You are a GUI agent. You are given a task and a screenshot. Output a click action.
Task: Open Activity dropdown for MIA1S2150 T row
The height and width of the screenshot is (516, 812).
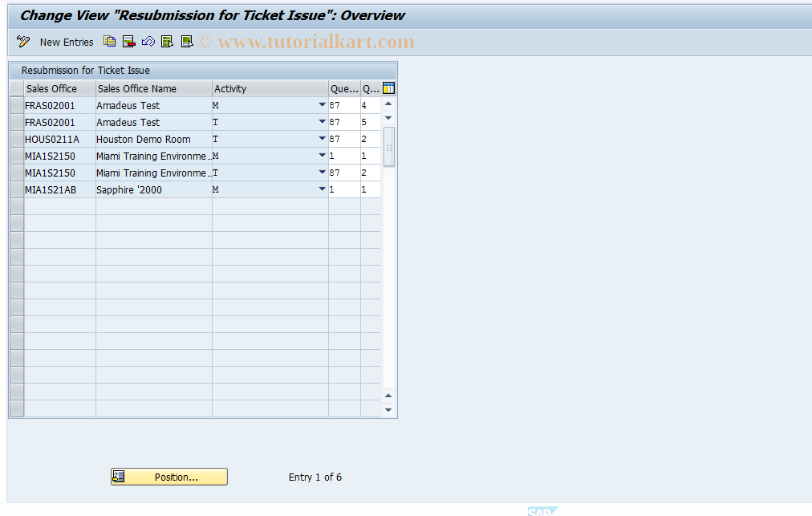322,173
